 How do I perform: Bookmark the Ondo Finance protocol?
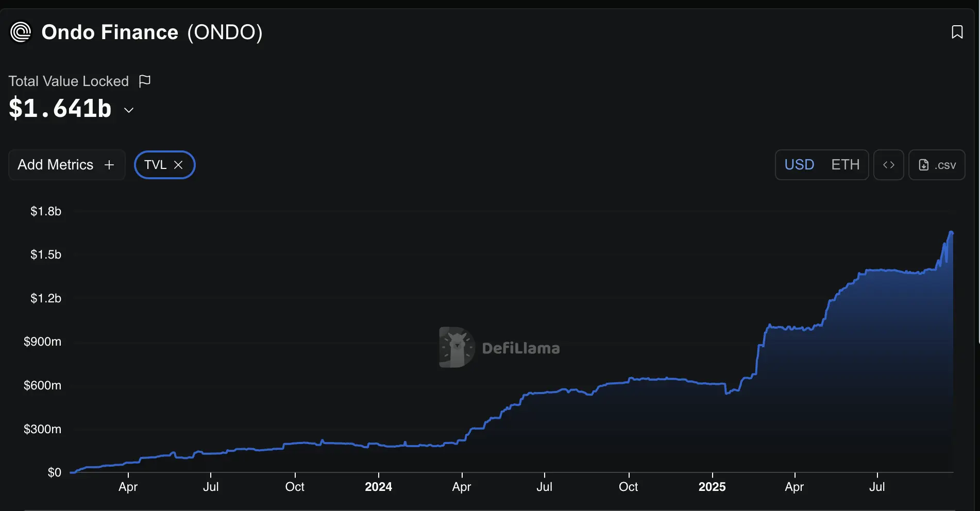point(957,32)
